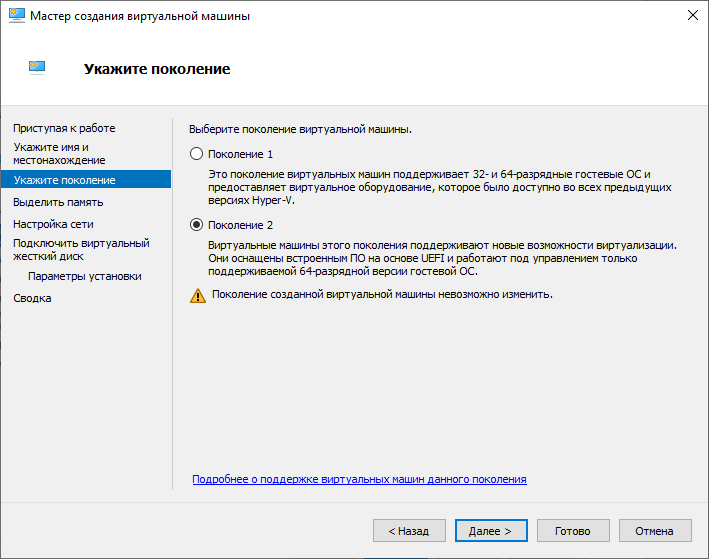Select the Поколение 1 radio button

196,154
